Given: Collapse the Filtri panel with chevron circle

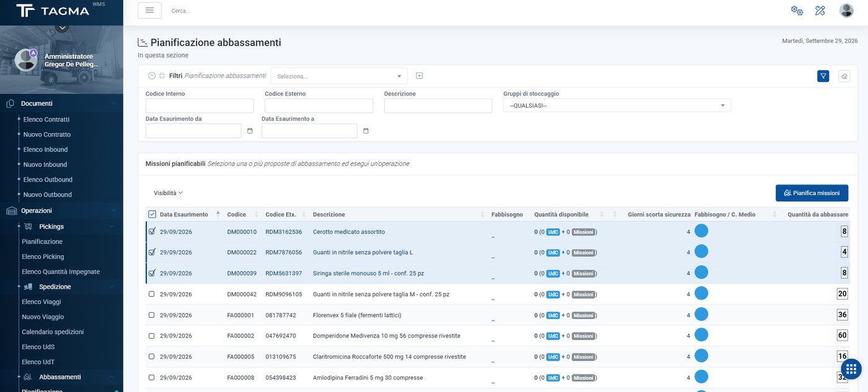Looking at the screenshot, I should pos(152,76).
